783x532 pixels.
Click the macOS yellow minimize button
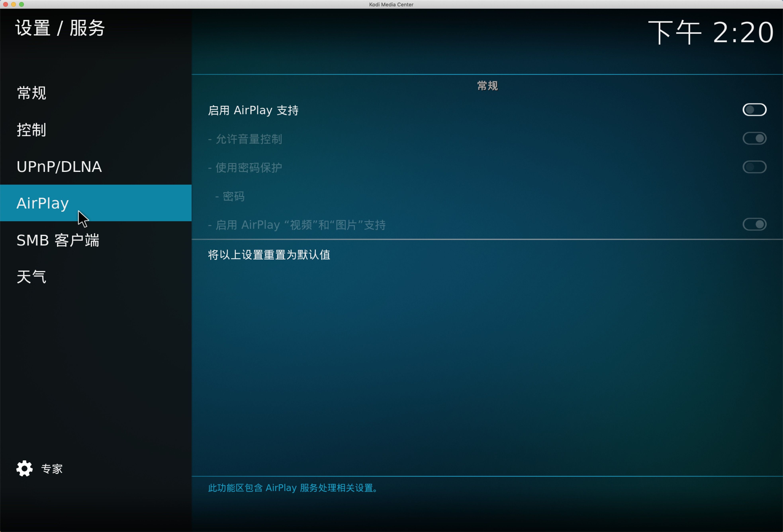pos(14,4)
